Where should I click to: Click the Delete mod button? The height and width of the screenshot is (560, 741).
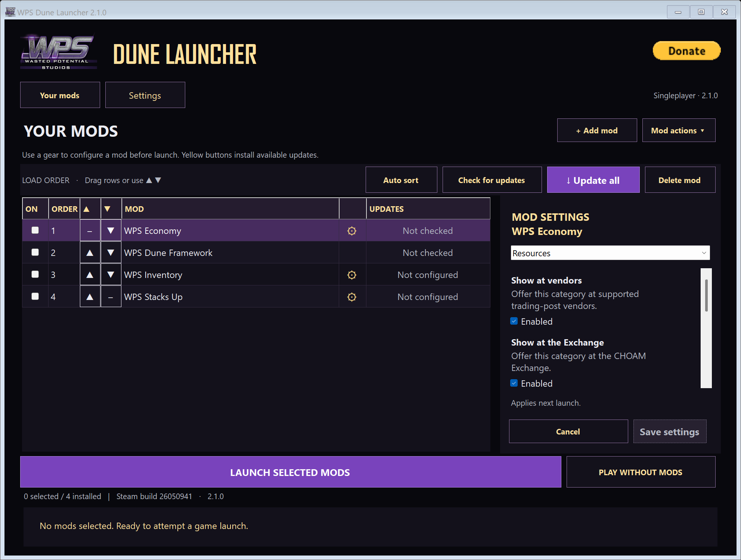click(680, 180)
